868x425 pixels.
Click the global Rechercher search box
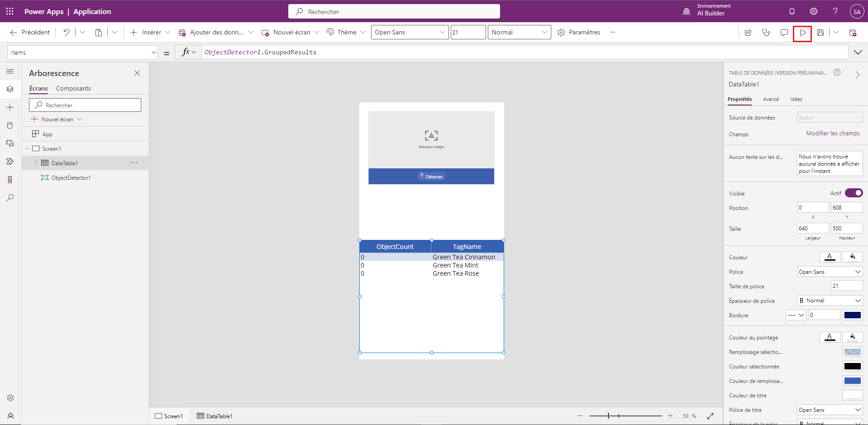394,11
